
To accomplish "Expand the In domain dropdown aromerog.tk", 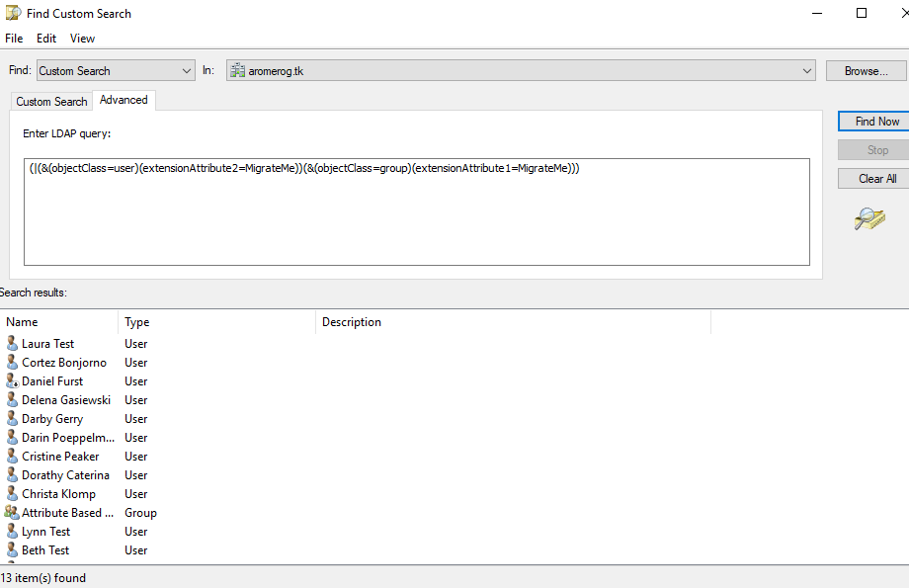I will (807, 71).
